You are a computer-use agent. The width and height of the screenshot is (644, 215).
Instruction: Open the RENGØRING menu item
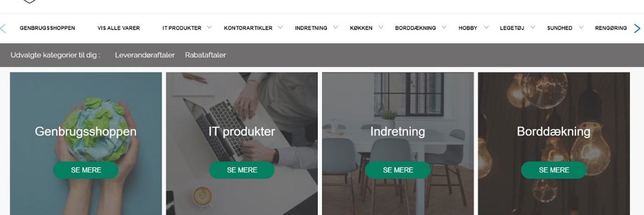tap(611, 28)
